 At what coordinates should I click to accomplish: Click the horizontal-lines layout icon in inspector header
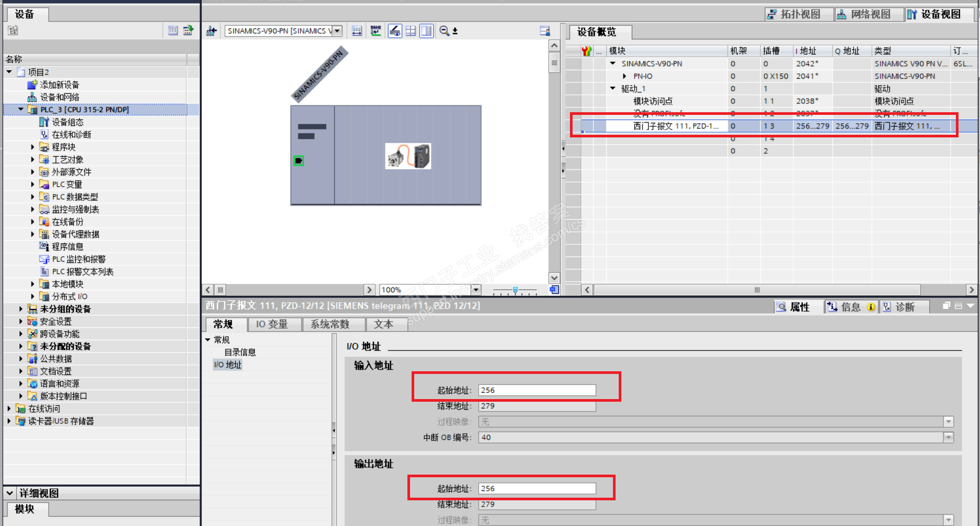click(x=958, y=306)
